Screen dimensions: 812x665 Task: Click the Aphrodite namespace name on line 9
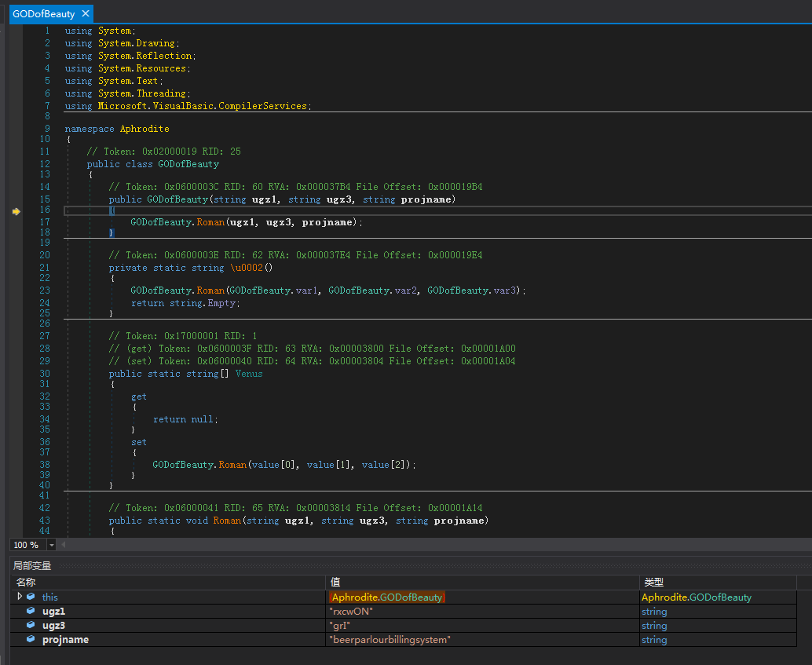[x=144, y=129]
